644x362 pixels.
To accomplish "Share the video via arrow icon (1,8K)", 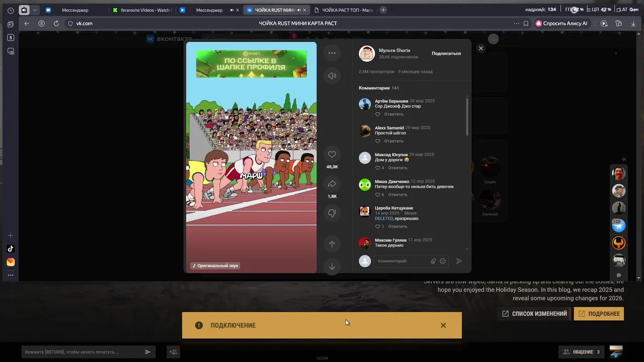I will (x=332, y=184).
